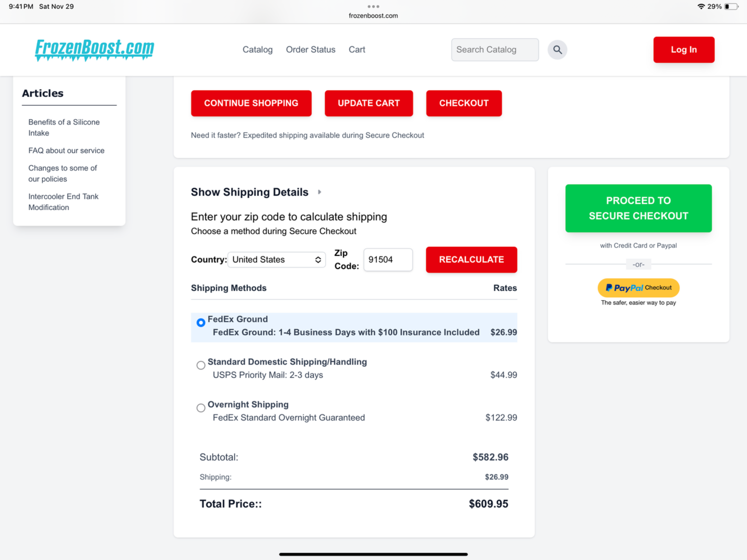Click the magnifying glass search icon

coord(557,50)
